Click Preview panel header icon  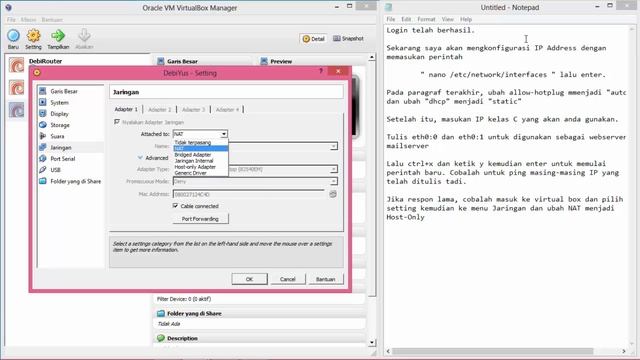[264, 61]
